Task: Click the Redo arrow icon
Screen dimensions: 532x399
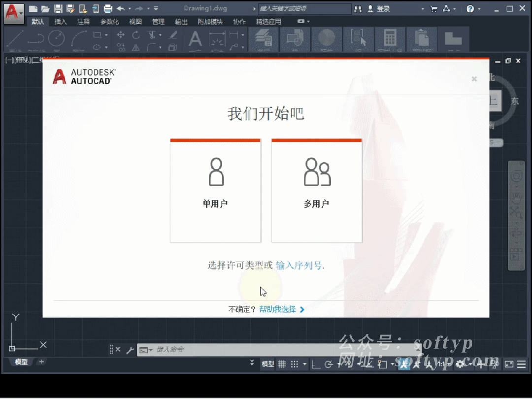Action: pos(139,9)
